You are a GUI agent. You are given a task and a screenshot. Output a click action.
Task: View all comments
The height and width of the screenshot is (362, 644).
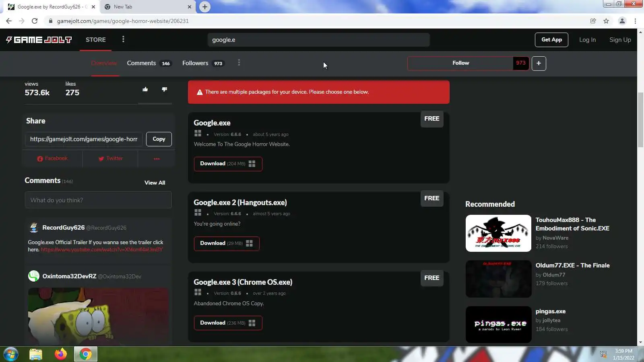155,183
